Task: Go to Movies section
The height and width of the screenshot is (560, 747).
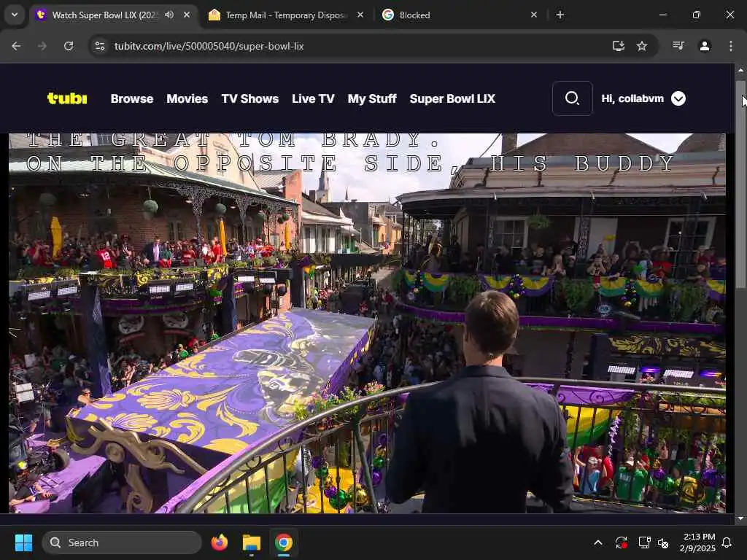Action: coord(187,98)
